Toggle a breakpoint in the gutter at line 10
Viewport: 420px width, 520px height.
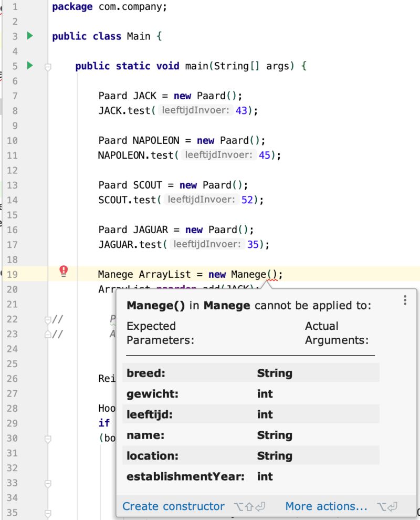pos(31,140)
